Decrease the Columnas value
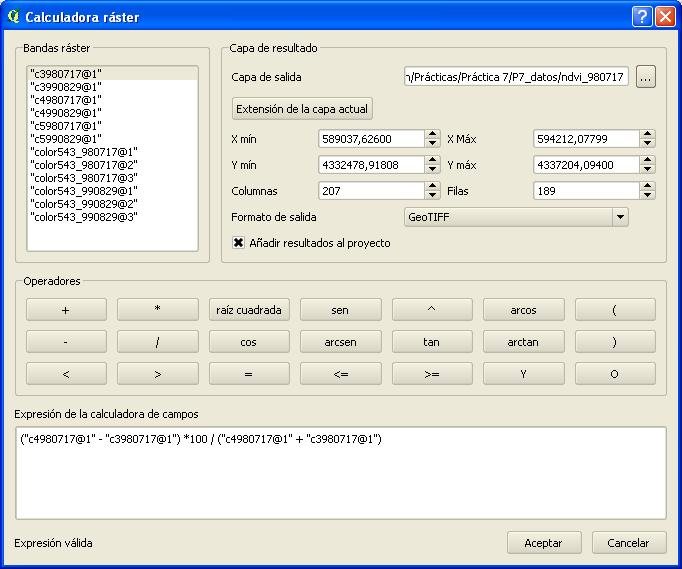The width and height of the screenshot is (682, 569). tap(432, 195)
